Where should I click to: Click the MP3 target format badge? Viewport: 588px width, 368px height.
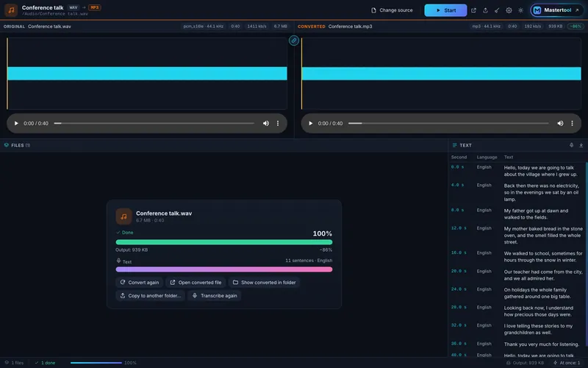(95, 7)
